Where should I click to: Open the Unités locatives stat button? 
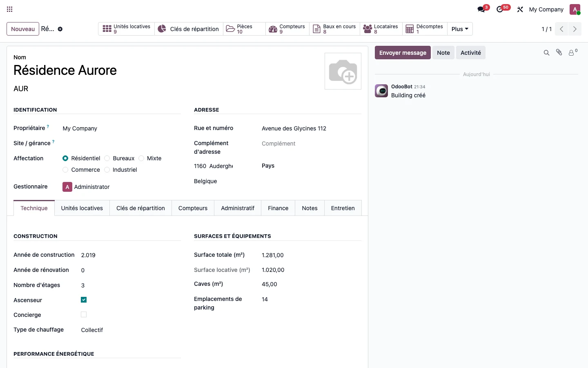click(127, 29)
